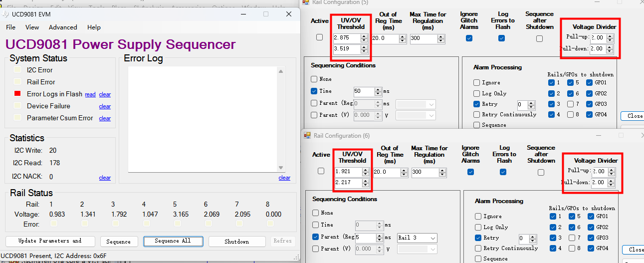Click OV threshold 3.519 stepper in Rail Configuration (5)

[x=364, y=49]
